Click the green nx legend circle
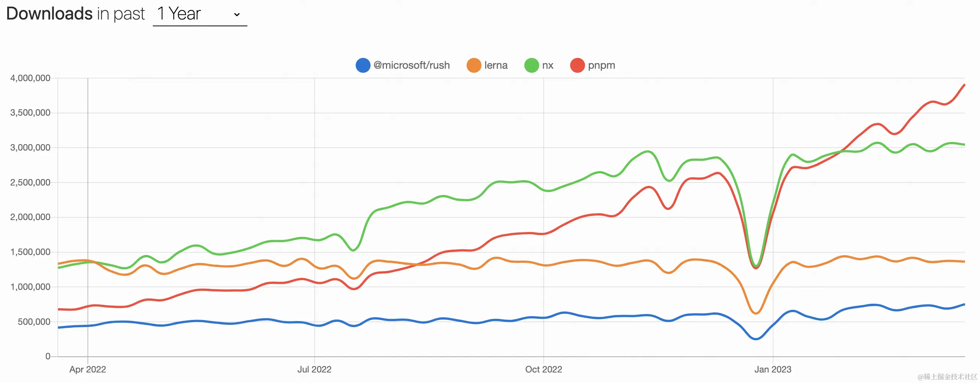Viewport: 980px width, 383px height. (531, 65)
